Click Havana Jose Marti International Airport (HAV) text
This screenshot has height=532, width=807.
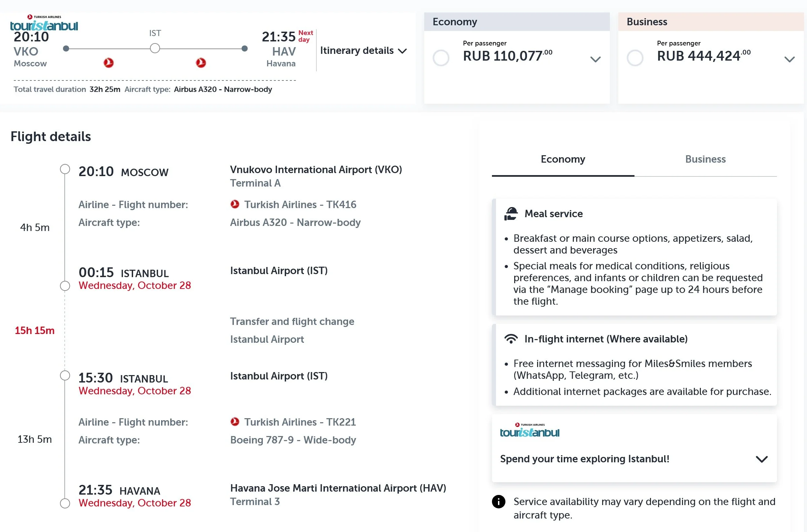pyautogui.click(x=338, y=488)
